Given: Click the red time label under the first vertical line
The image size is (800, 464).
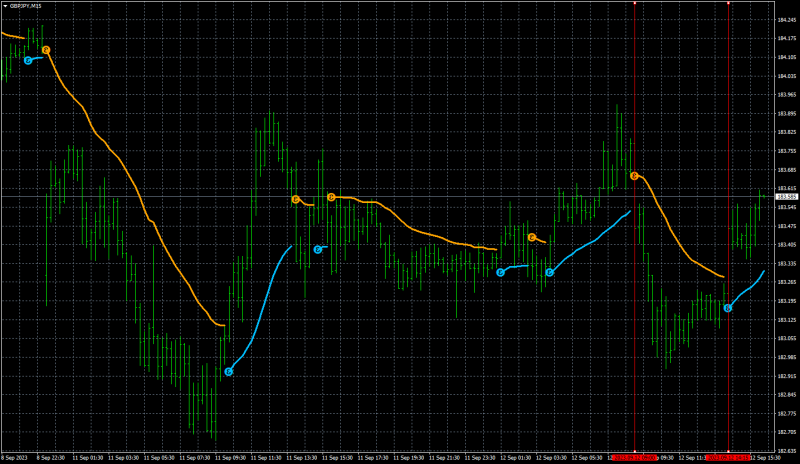Looking at the screenshot, I should (x=635, y=458).
